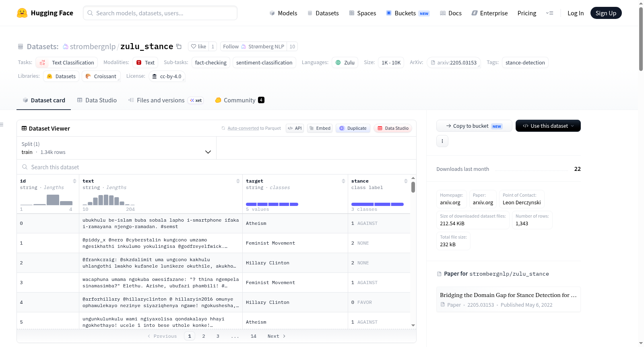Expand the train split selector
644x347 pixels.
click(116, 148)
